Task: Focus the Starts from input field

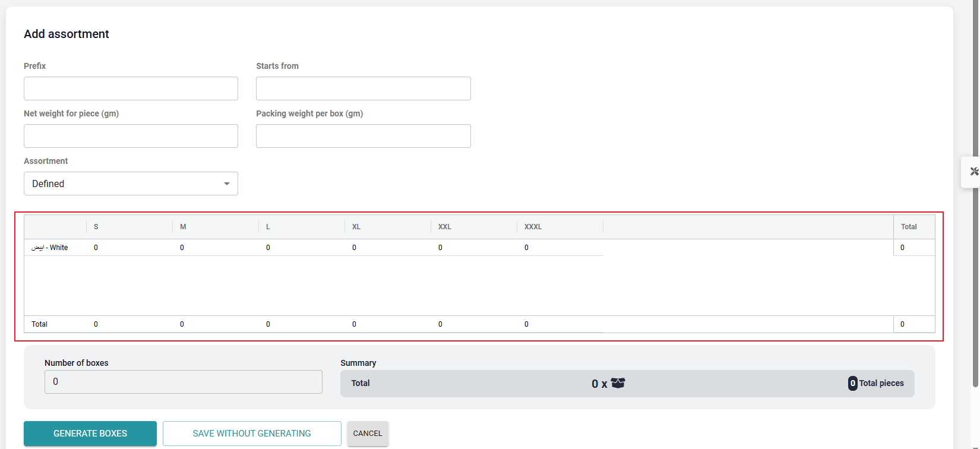Action: tap(363, 88)
